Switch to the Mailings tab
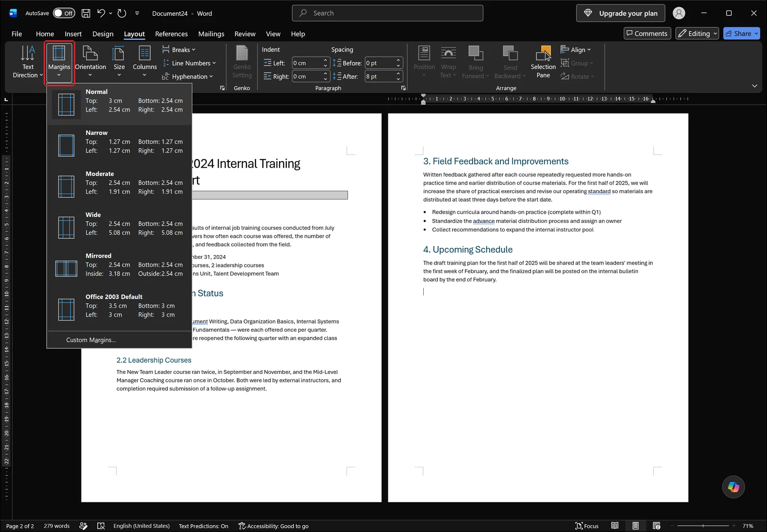Viewport: 767px width, 532px height. click(211, 34)
